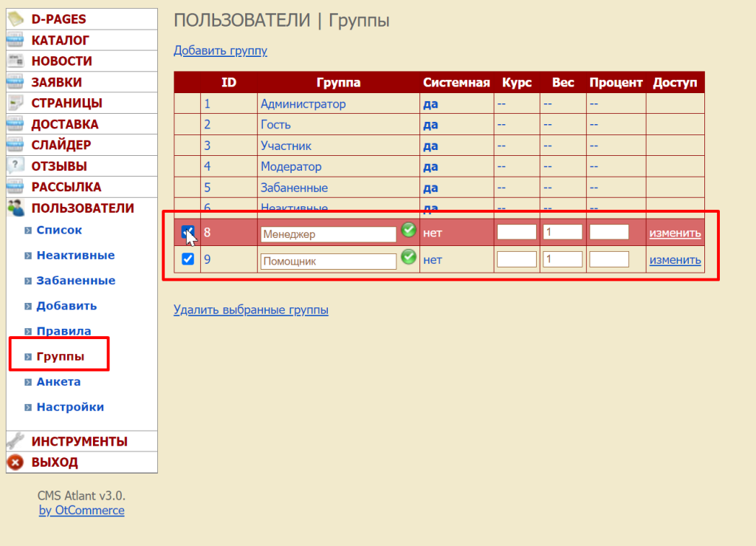Click the ОТЗЫВЫ question bubble icon
The height and width of the screenshot is (546, 756).
click(16, 166)
